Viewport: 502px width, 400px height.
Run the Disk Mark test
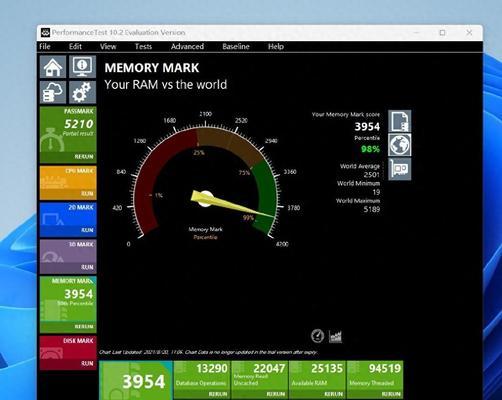point(87,363)
